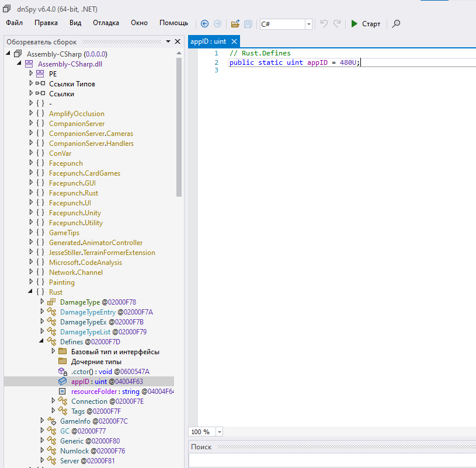The image size is (476, 468).
Task: Collapse the Defines class node
Action: pos(42,342)
